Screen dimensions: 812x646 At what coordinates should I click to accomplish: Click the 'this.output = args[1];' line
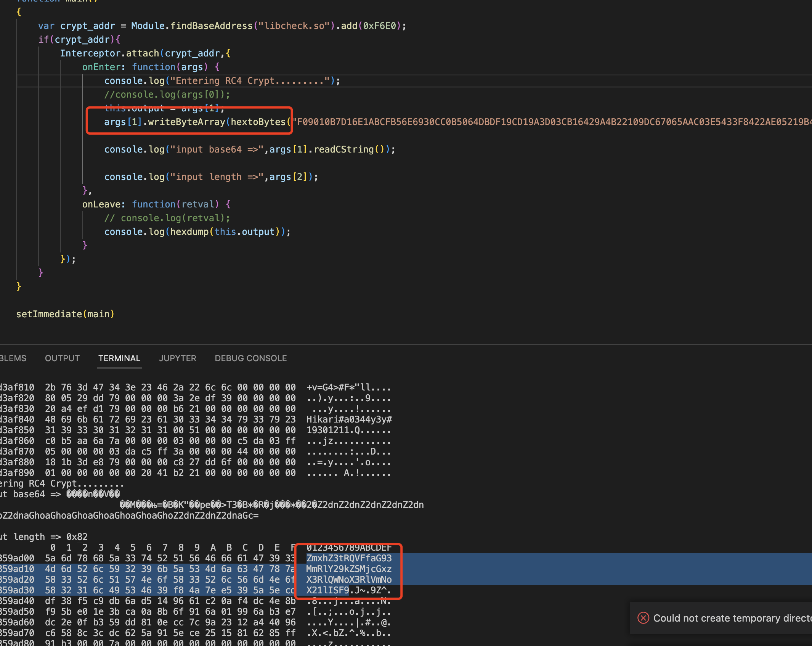tap(165, 108)
